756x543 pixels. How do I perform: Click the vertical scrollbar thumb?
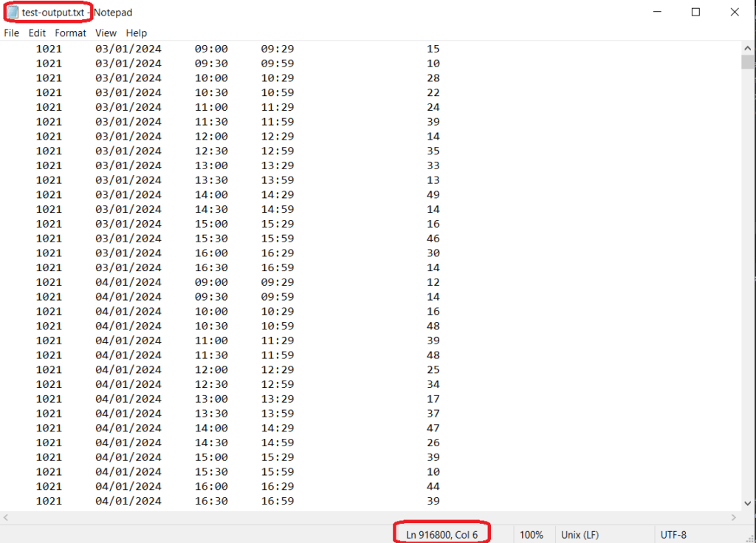747,62
